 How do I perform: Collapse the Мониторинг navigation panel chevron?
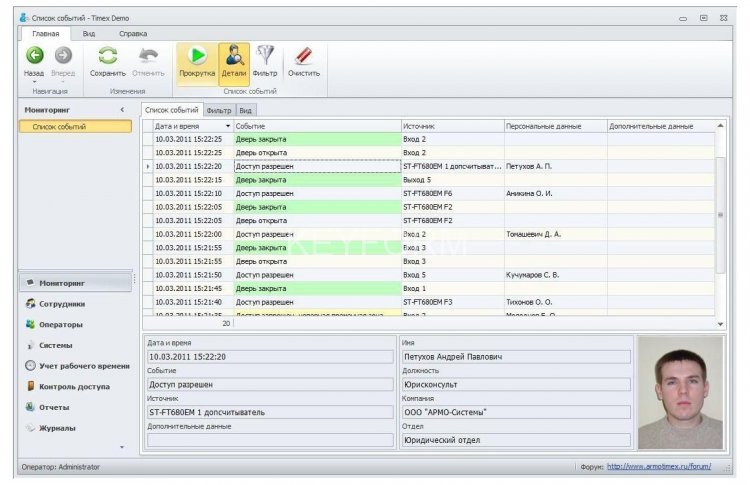(x=122, y=108)
